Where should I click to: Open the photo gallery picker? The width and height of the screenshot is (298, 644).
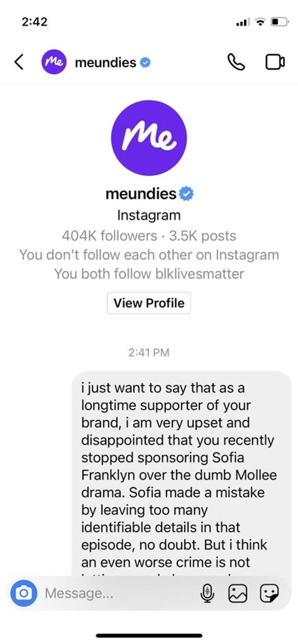(x=238, y=594)
